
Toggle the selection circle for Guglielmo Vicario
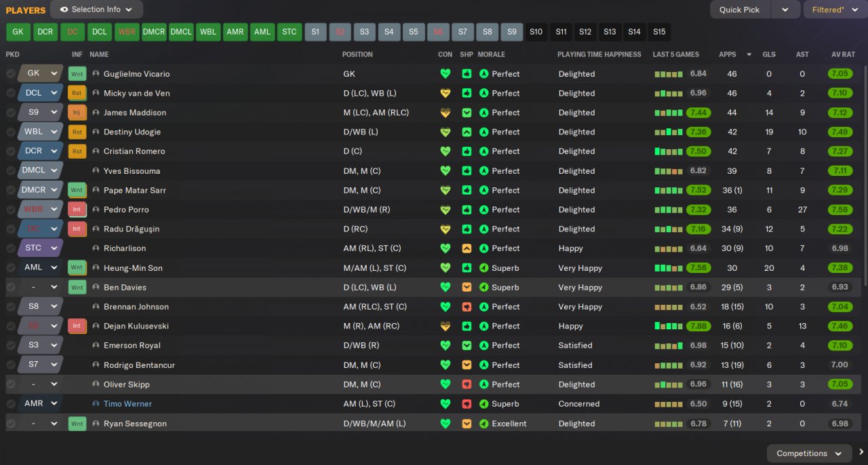tap(11, 74)
